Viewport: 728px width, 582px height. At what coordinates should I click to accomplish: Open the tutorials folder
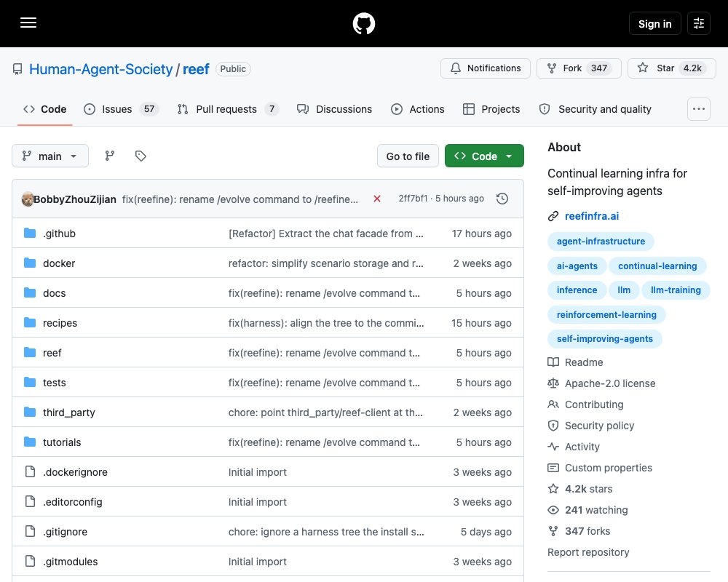[x=62, y=442]
